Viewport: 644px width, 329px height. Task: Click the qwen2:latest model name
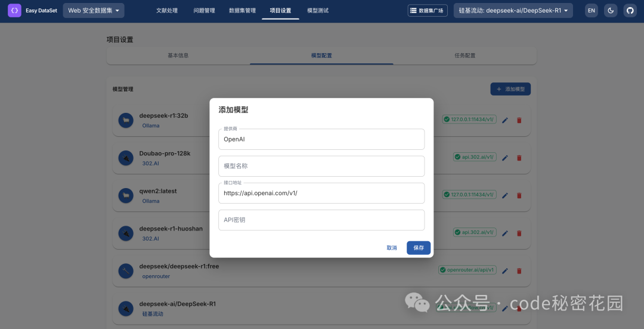[158, 191]
